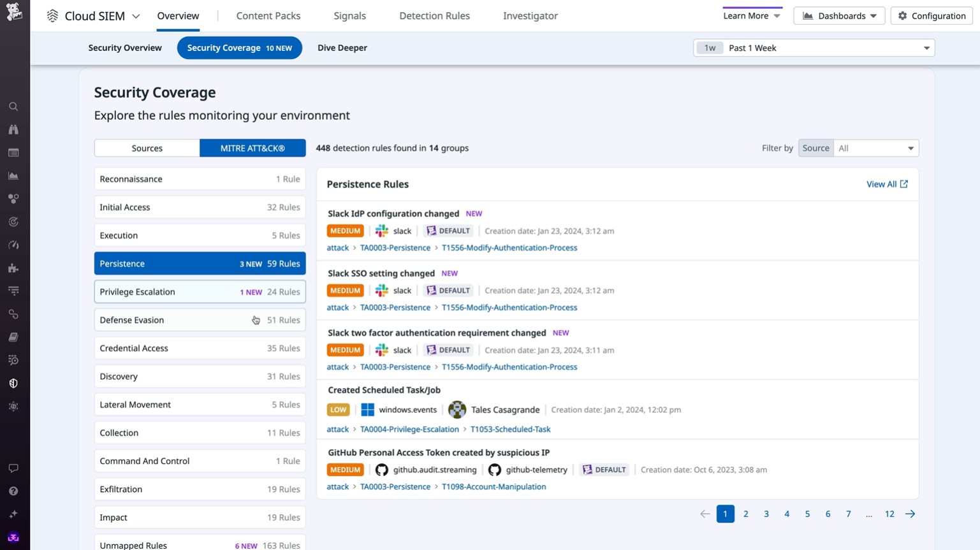Viewport: 980px width, 550px height.
Task: Open the security shield icon in sidebar
Action: pyautogui.click(x=13, y=383)
